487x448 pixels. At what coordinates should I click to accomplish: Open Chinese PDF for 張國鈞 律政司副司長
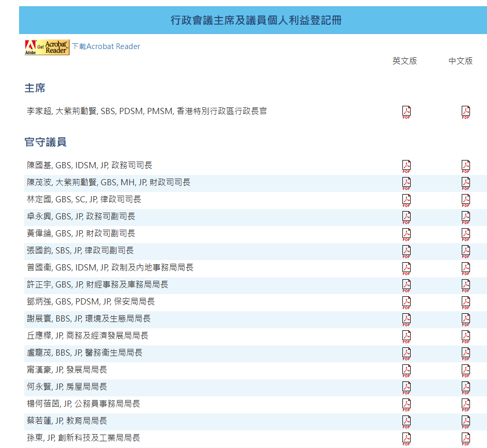pyautogui.click(x=466, y=251)
